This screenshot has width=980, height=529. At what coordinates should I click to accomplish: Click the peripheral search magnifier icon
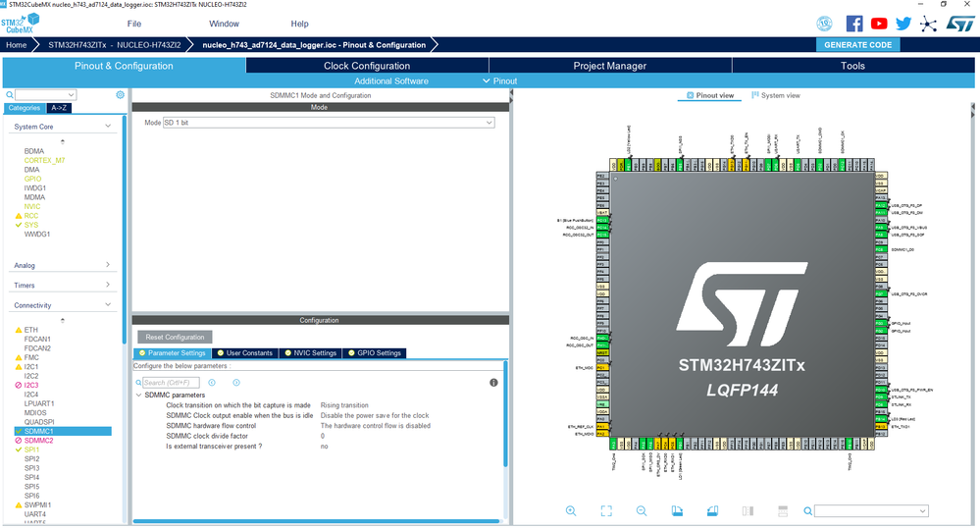pos(10,95)
